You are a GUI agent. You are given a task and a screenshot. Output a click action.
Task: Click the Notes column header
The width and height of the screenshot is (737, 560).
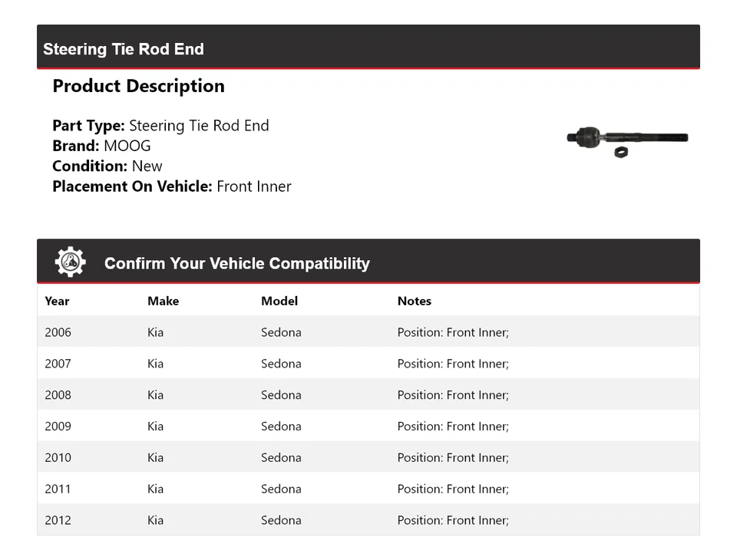point(415,301)
